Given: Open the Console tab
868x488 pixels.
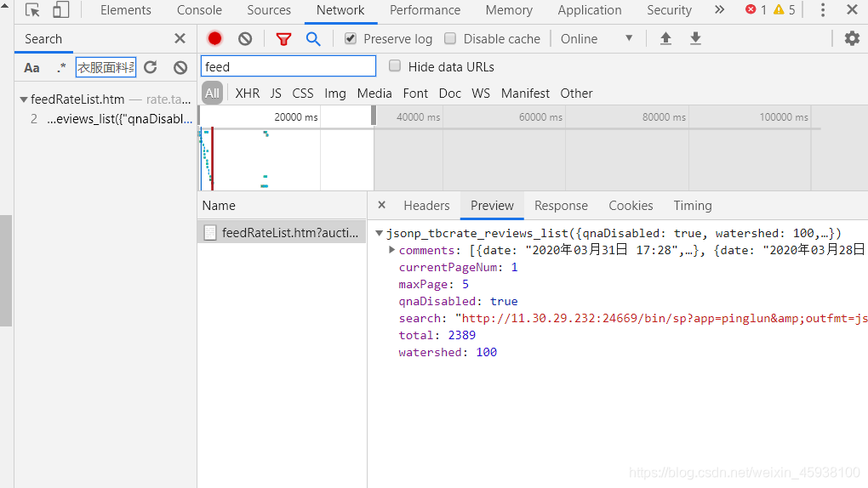Looking at the screenshot, I should [199, 10].
